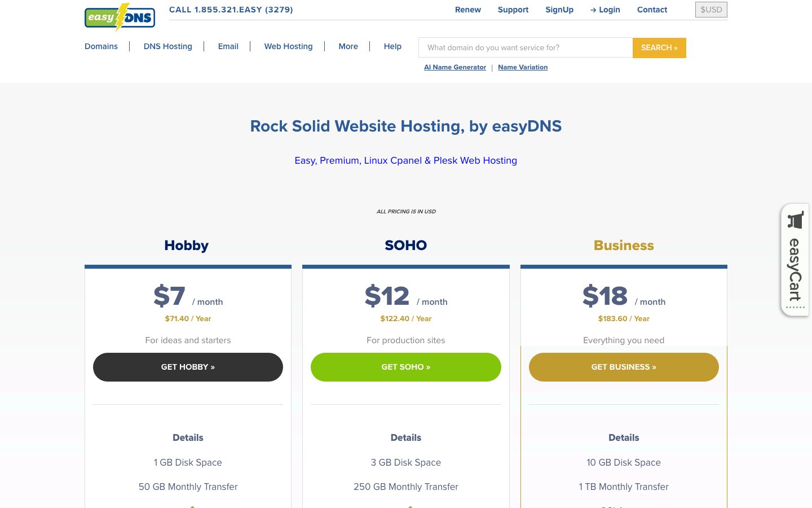
Task: Open the DNS Hosting menu
Action: coord(167,46)
